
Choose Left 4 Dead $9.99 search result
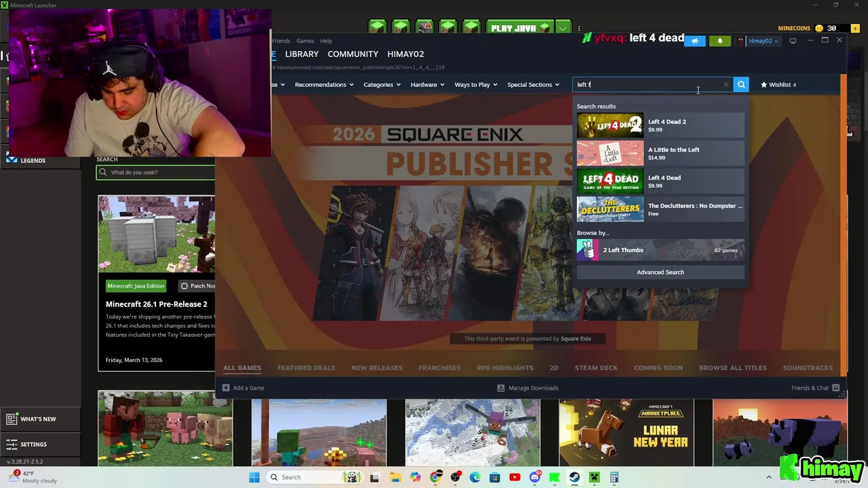coord(660,182)
